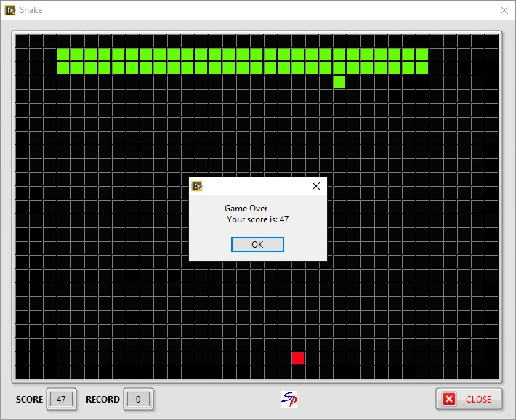Click the "Game Over" message text

(246, 209)
